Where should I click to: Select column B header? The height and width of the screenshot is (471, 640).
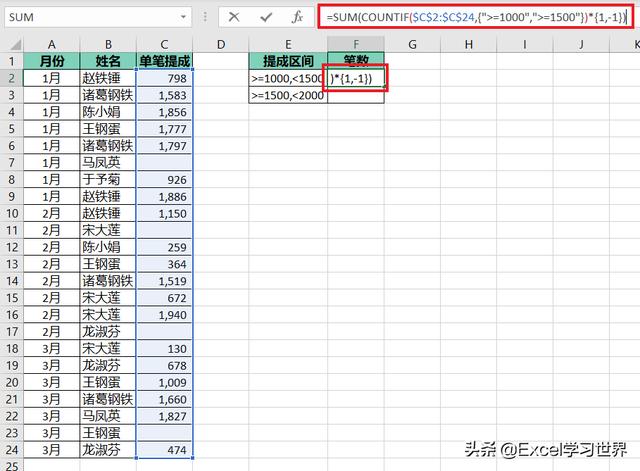[108, 44]
